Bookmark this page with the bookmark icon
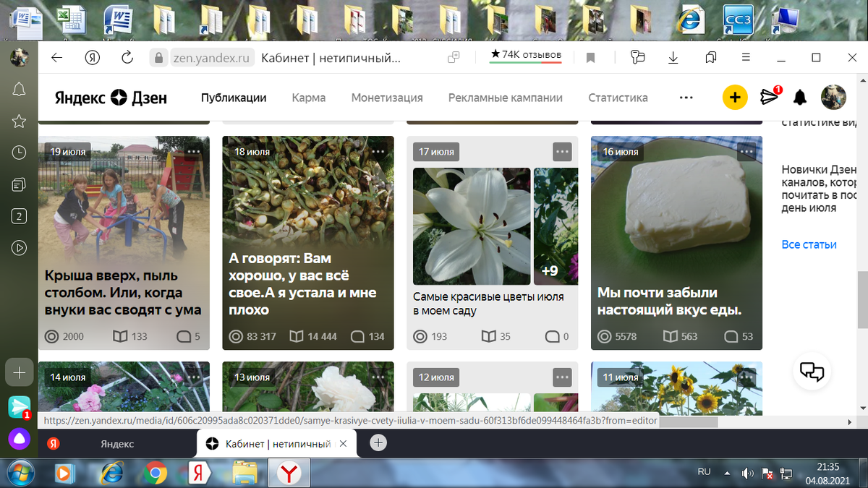Image resolution: width=868 pixels, height=488 pixels. coord(590,58)
